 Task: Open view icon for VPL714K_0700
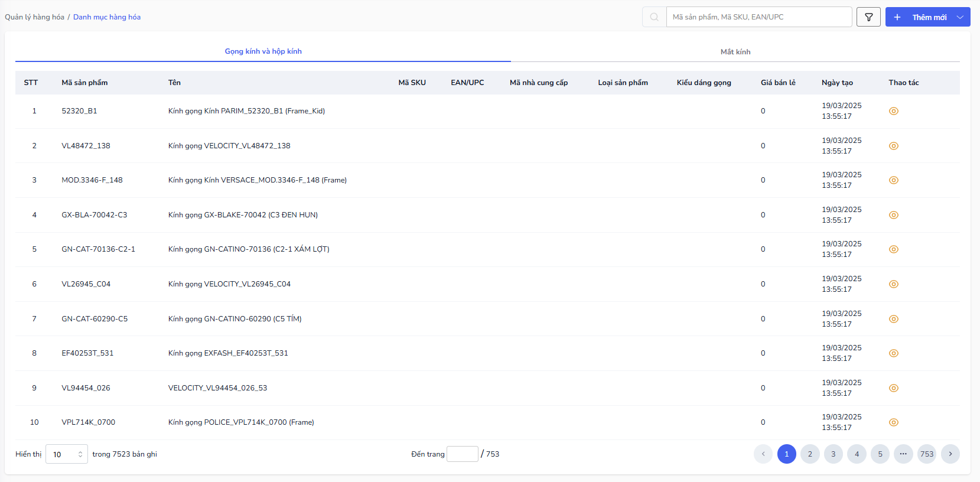[893, 422]
